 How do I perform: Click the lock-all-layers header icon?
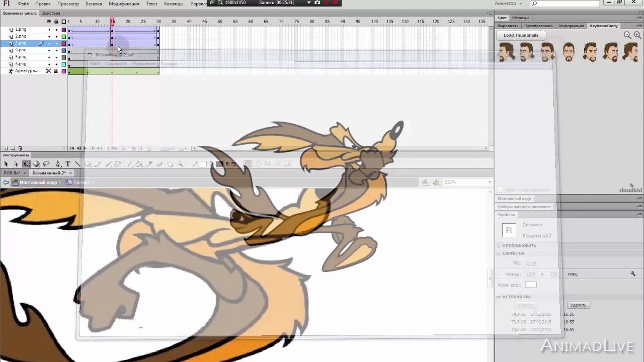[56, 22]
